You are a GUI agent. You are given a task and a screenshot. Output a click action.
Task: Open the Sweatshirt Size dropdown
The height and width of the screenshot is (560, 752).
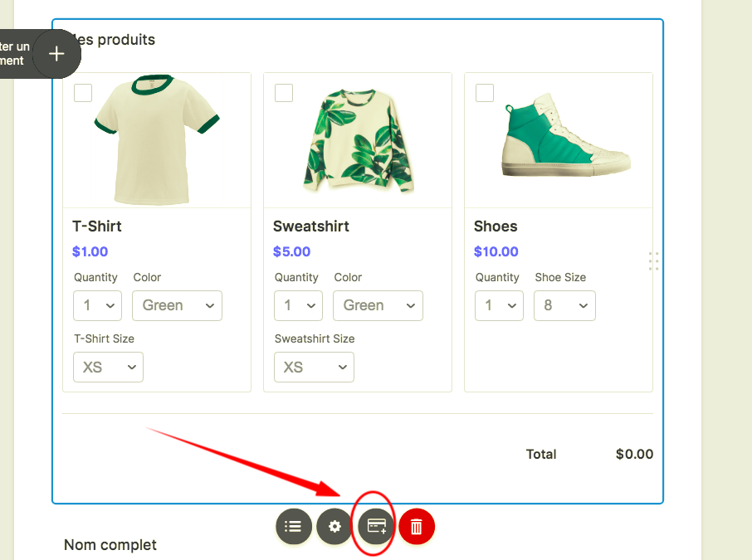coord(314,367)
